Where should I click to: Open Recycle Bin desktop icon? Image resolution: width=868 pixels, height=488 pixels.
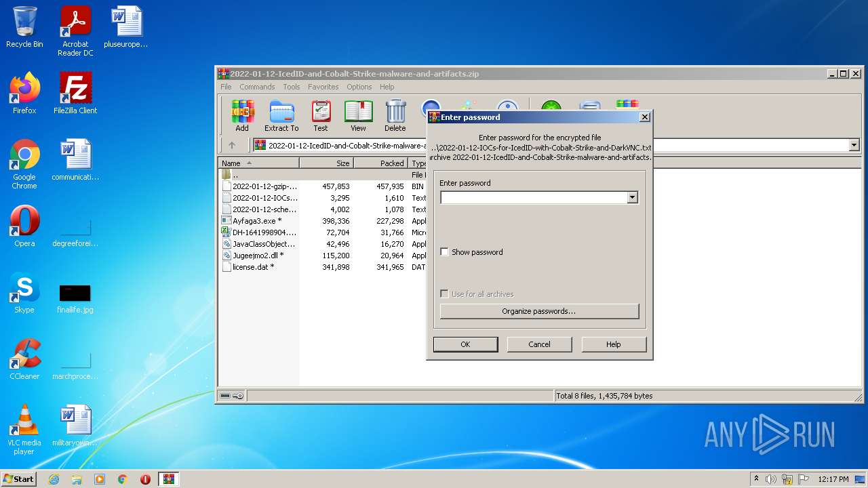[x=24, y=27]
